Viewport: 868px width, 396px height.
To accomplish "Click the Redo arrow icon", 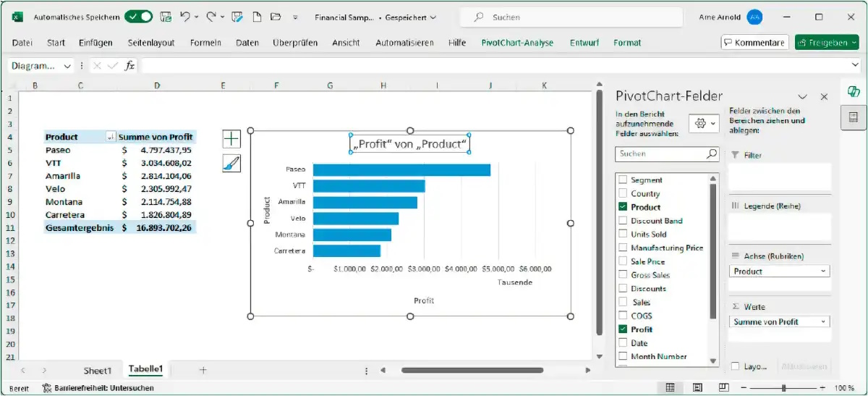I will coord(210,17).
